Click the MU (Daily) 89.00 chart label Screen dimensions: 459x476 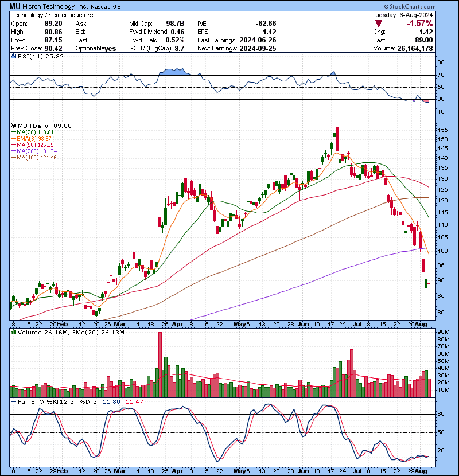[x=45, y=126]
